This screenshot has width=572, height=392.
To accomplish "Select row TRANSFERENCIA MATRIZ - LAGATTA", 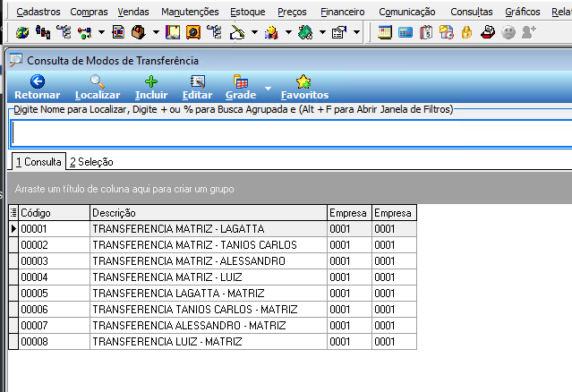I will [212, 229].
